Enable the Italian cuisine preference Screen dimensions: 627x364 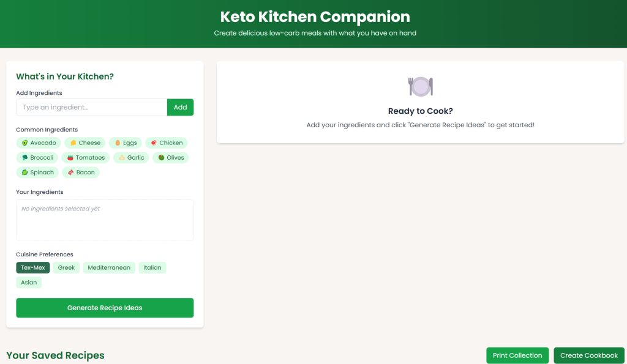152,267
